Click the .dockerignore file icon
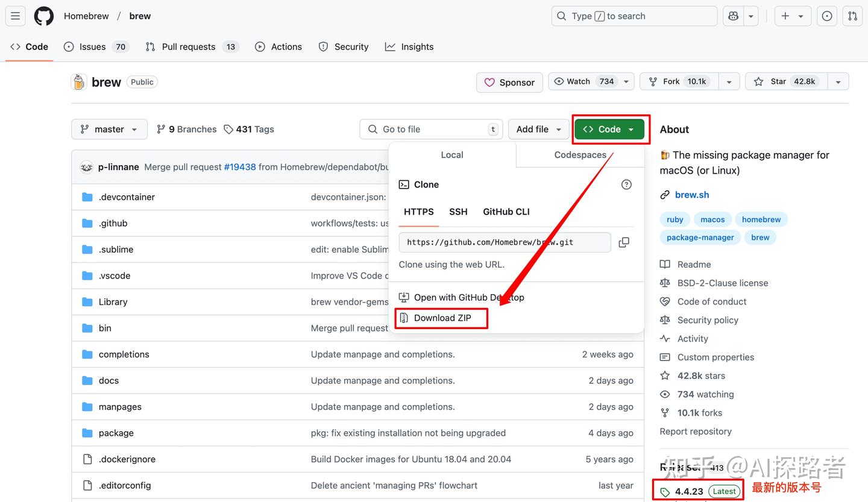This screenshot has height=502, width=868. (87, 459)
